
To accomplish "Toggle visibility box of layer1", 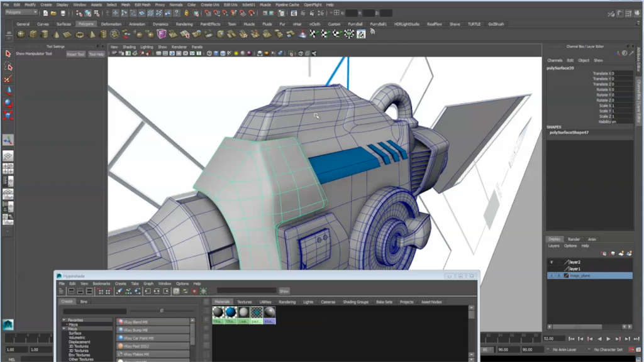I will tap(552, 269).
